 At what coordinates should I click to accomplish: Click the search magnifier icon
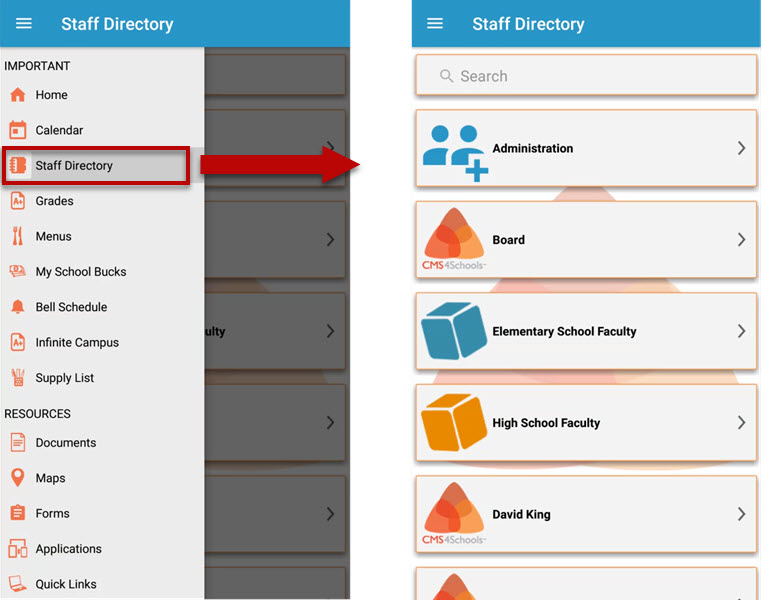pos(447,76)
